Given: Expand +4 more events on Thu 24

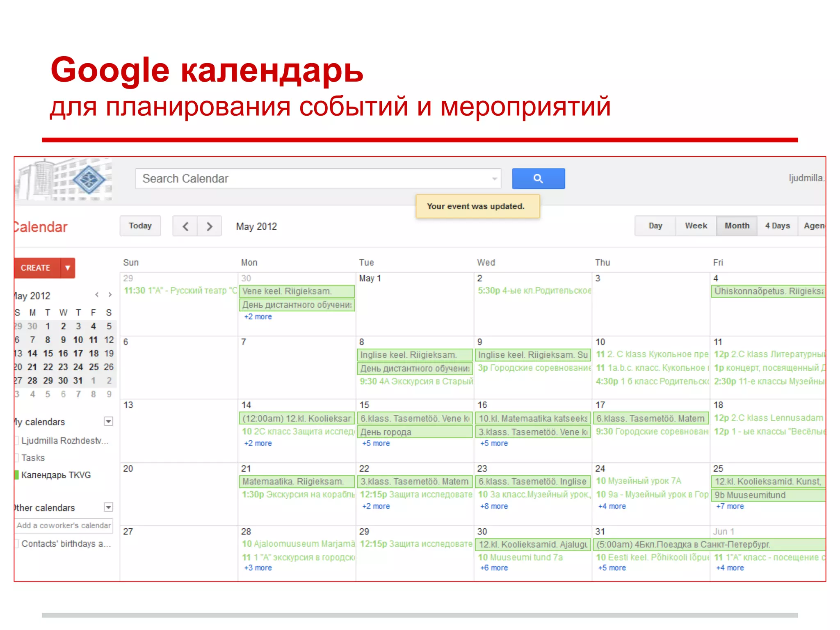Looking at the screenshot, I should [x=612, y=507].
